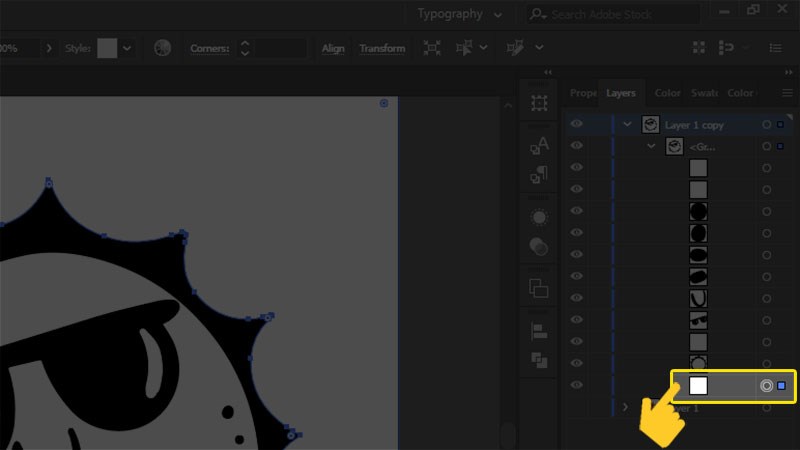This screenshot has width=800, height=450.
Task: Collapse the <Gr... group chevron
Action: [x=651, y=146]
